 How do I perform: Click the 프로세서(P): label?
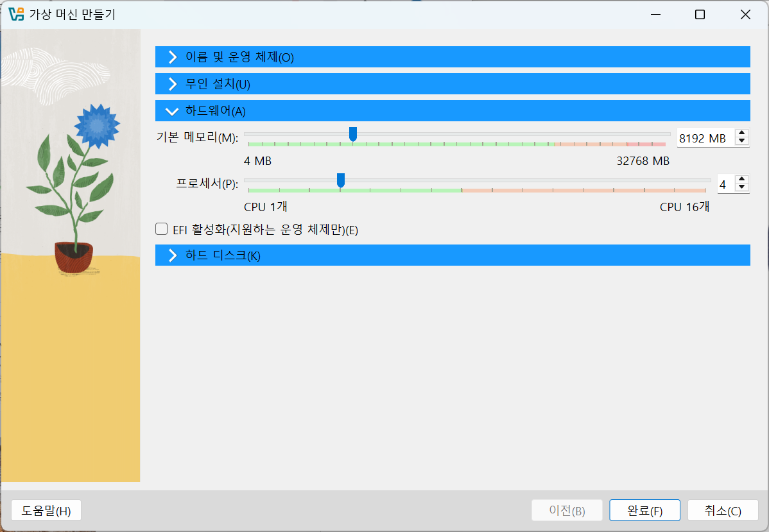[x=207, y=184]
